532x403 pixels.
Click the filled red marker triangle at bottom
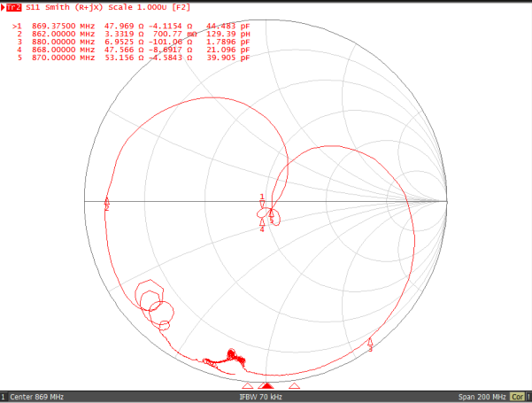[266, 386]
